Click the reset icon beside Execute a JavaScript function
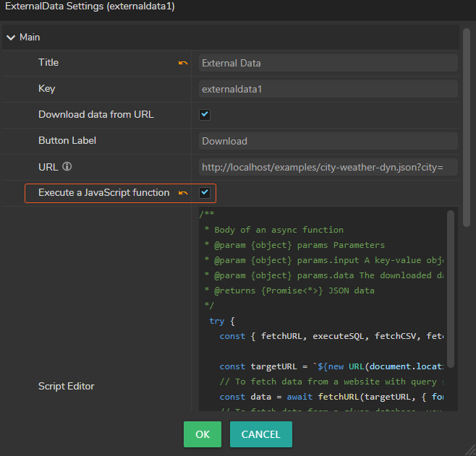 tap(183, 193)
